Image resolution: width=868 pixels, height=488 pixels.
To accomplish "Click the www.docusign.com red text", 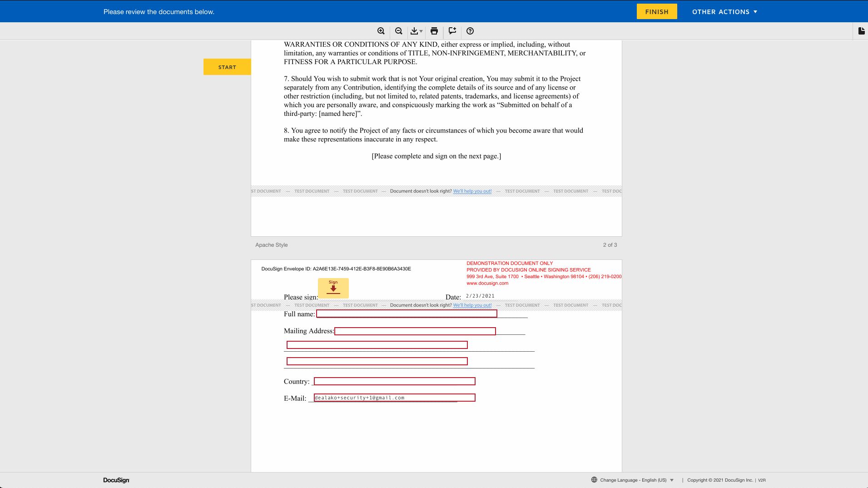I will tap(487, 283).
